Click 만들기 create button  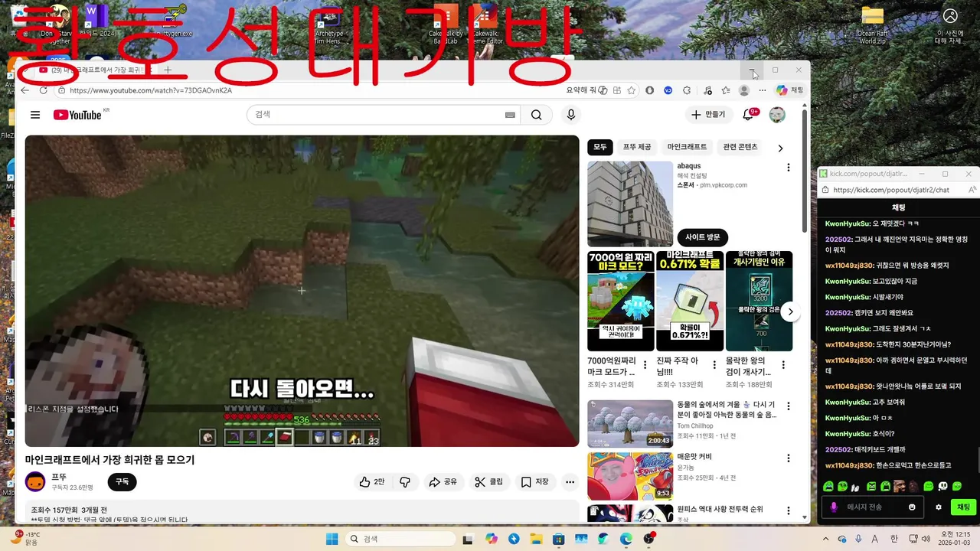pos(708,115)
